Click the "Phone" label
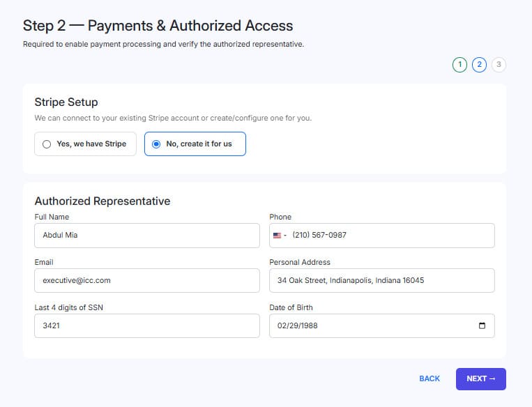This screenshot has width=532, height=407. pos(280,217)
